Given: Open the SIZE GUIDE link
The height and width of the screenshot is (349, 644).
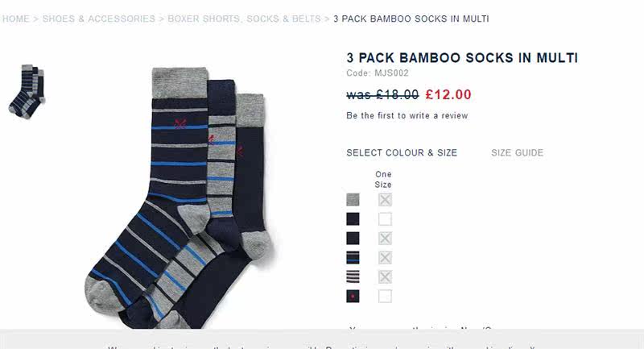Looking at the screenshot, I should point(518,153).
